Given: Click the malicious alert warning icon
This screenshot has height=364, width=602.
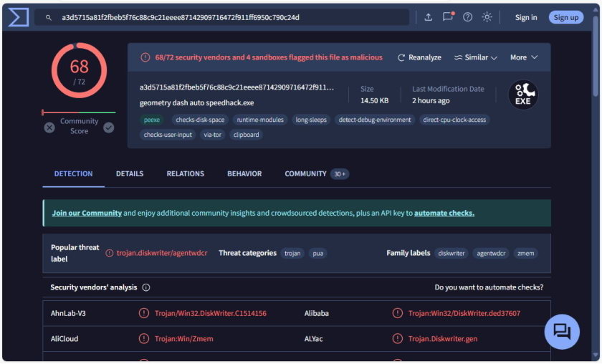Looking at the screenshot, I should click(145, 57).
